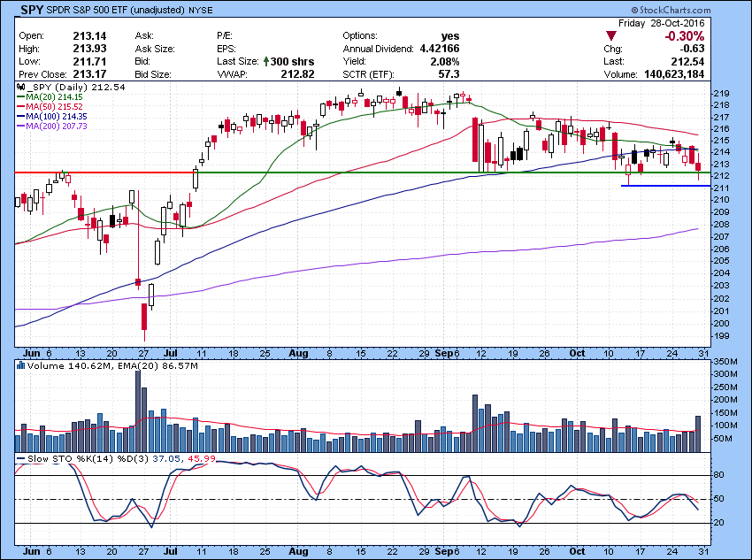Click the Slow STO %K(14) %D(3) legend
Viewport: 752px width, 560px height.
[x=88, y=458]
